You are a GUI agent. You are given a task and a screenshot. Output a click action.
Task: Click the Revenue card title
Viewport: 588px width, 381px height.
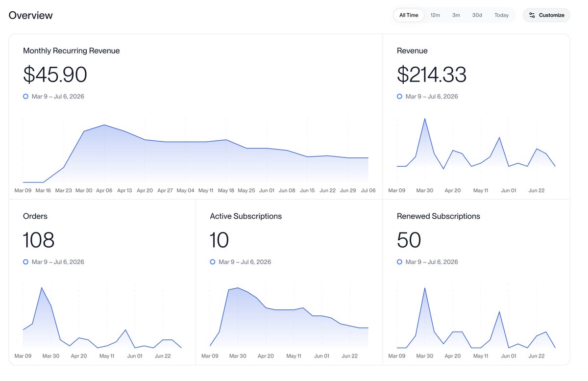point(412,51)
